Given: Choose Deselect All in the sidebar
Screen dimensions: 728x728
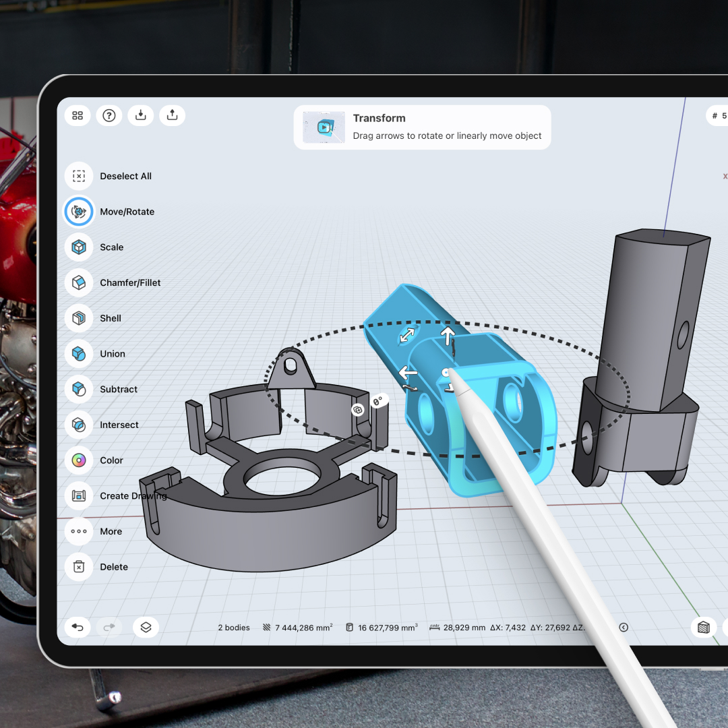Looking at the screenshot, I should (109, 176).
